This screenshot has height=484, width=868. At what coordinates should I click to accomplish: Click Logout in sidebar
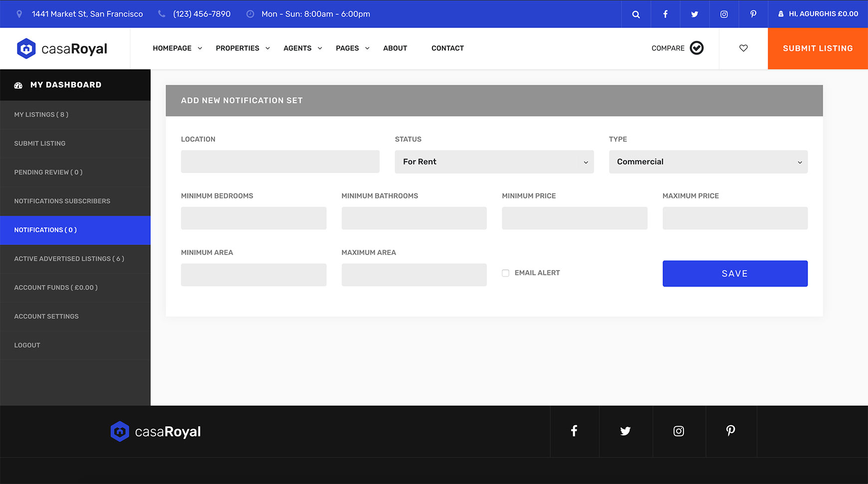75,345
